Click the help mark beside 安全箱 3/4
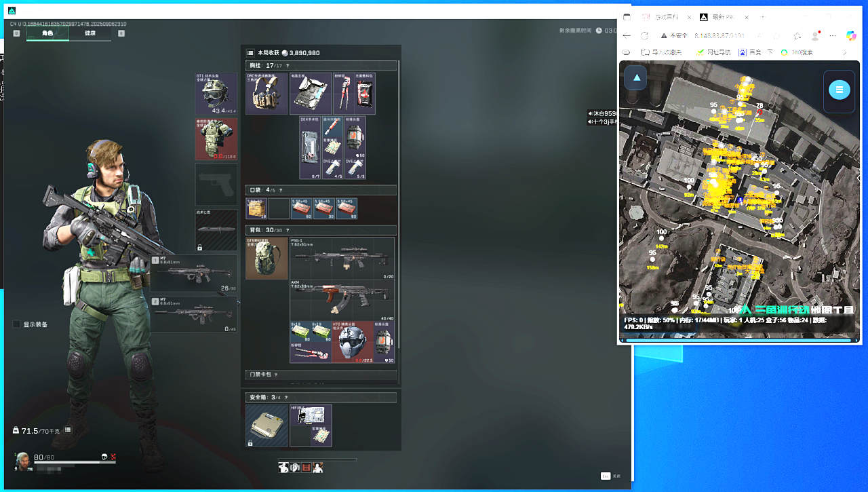The height and width of the screenshot is (492, 868). point(287,397)
